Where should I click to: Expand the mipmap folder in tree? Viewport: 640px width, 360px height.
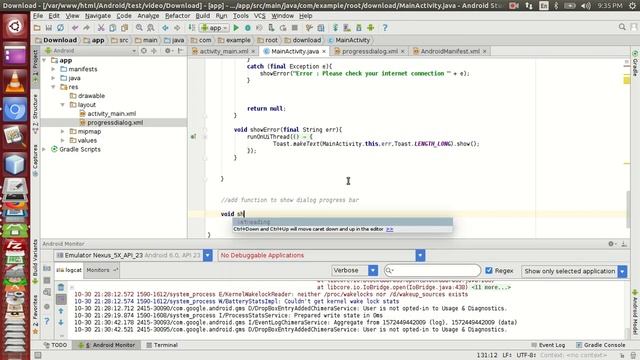(62, 131)
